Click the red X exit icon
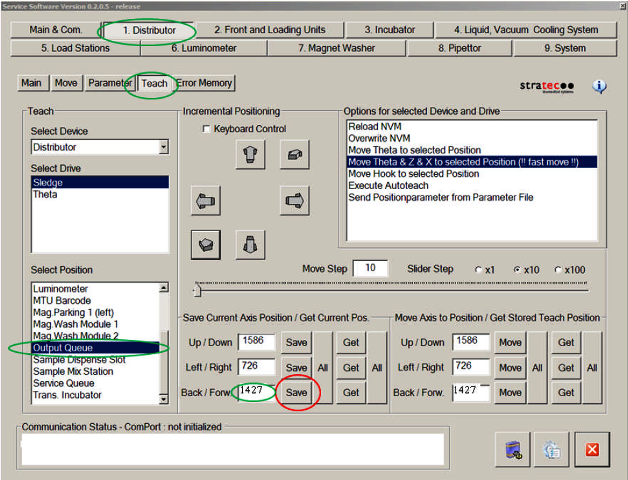628x480 pixels. pos(591,449)
